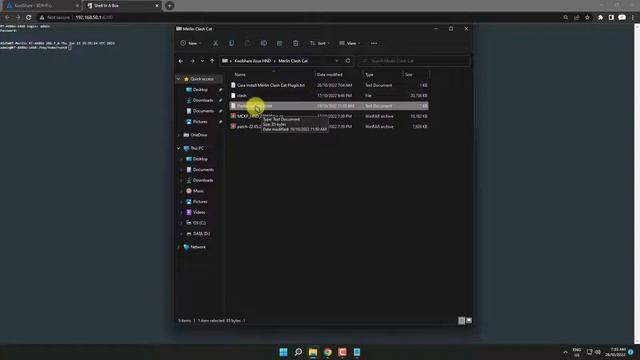This screenshot has width=640, height=360.
Task: Open the Explorer address bar history dropdown
Action: coord(337,61)
